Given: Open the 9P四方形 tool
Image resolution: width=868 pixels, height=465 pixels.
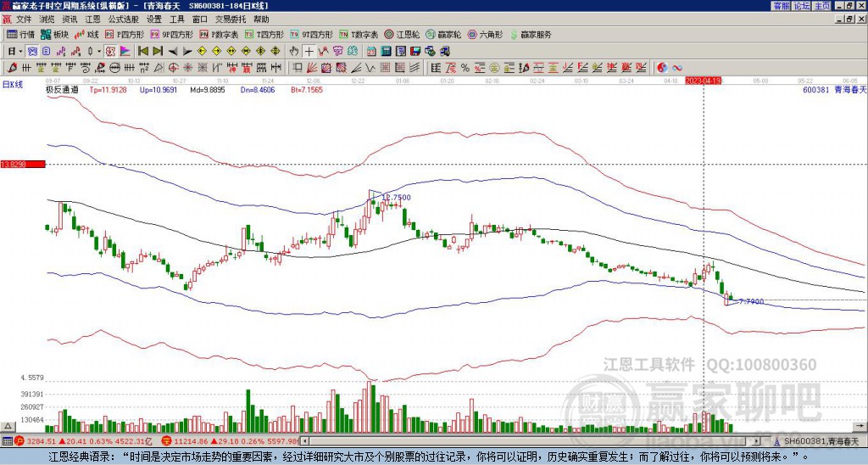Looking at the screenshot, I should [x=171, y=34].
